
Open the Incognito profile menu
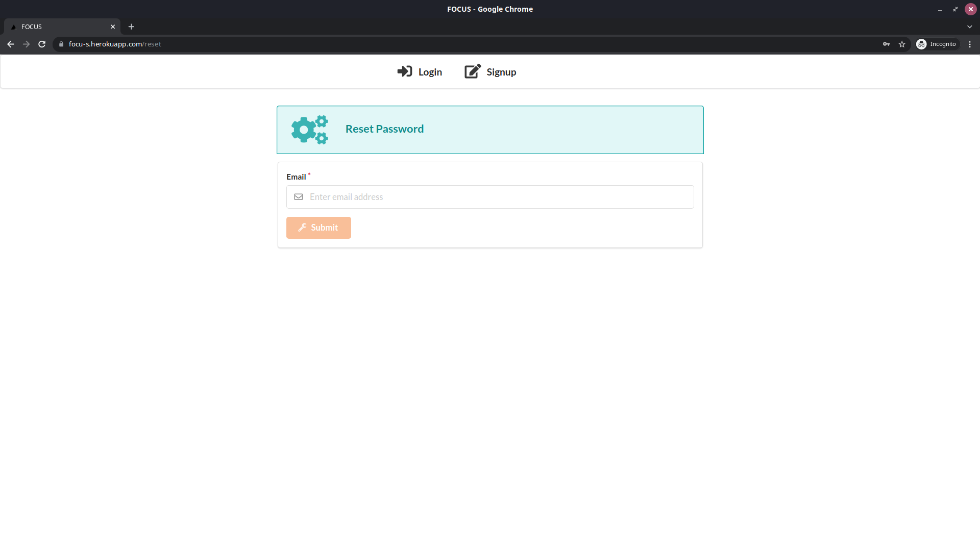[937, 44]
